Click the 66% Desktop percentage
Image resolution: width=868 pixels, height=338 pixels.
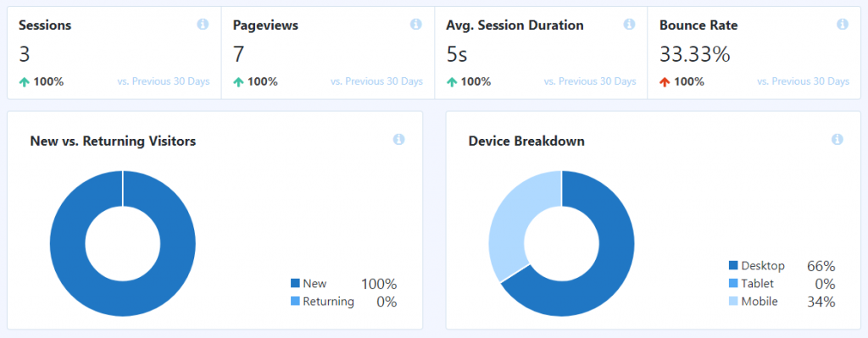tap(821, 266)
